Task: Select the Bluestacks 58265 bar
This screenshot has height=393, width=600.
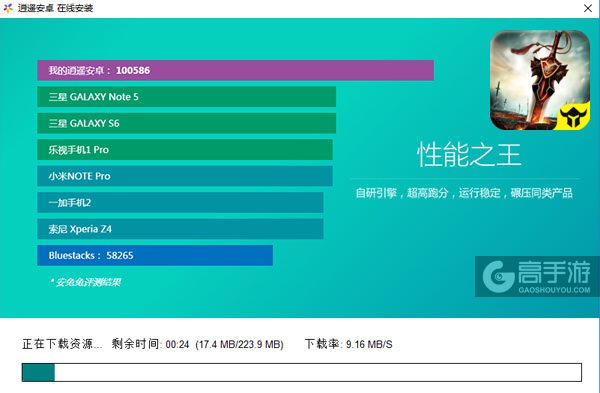Action: click(155, 255)
